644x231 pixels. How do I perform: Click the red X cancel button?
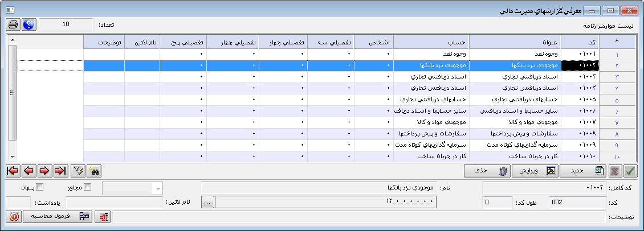tap(616, 171)
